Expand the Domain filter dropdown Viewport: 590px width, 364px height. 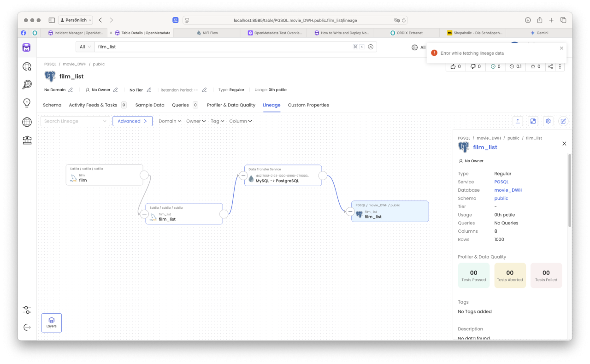(170, 121)
